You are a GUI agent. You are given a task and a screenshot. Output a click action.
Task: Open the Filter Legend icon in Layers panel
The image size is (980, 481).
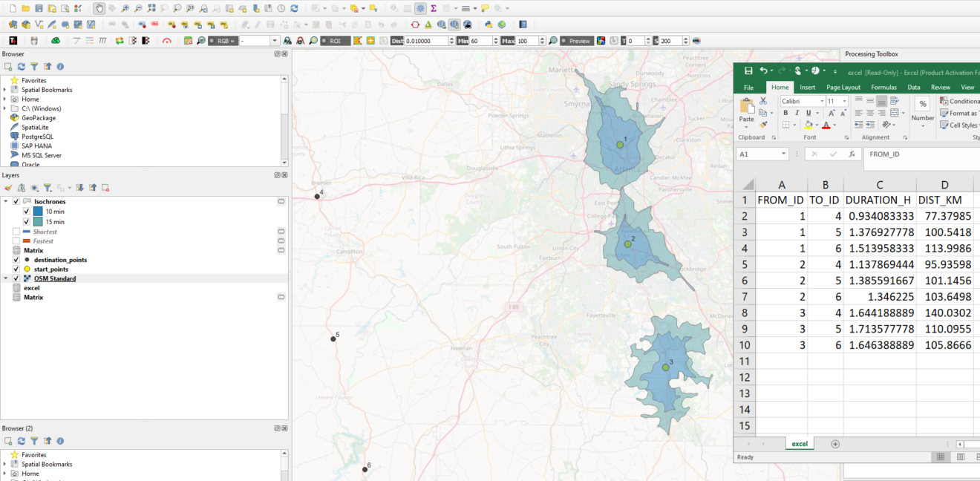49,188
